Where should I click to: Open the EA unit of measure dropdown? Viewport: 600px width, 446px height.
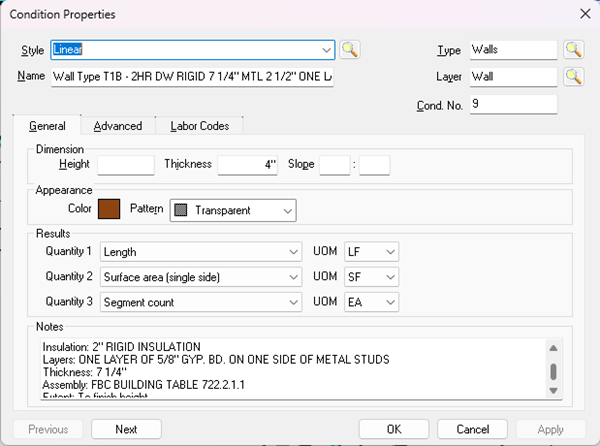(x=372, y=302)
